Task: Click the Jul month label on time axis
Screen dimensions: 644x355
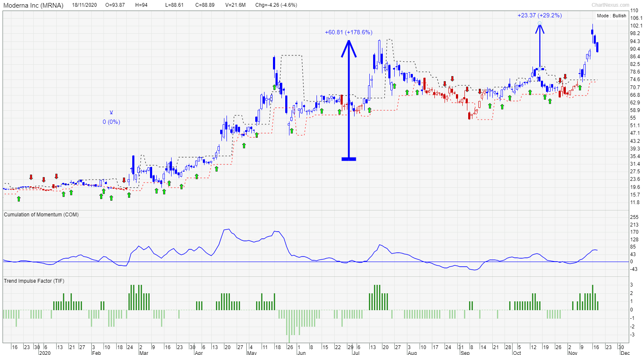Action: [x=356, y=352]
